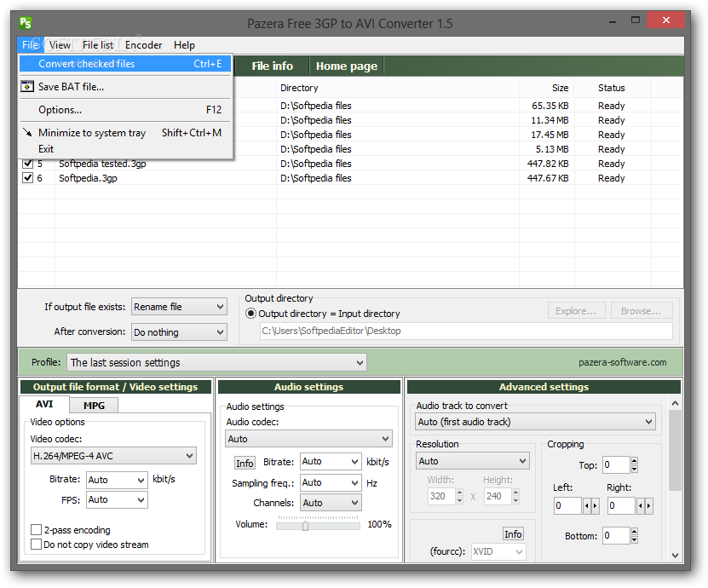
Task: Open the fourcc XVID dropdown
Action: [x=498, y=551]
